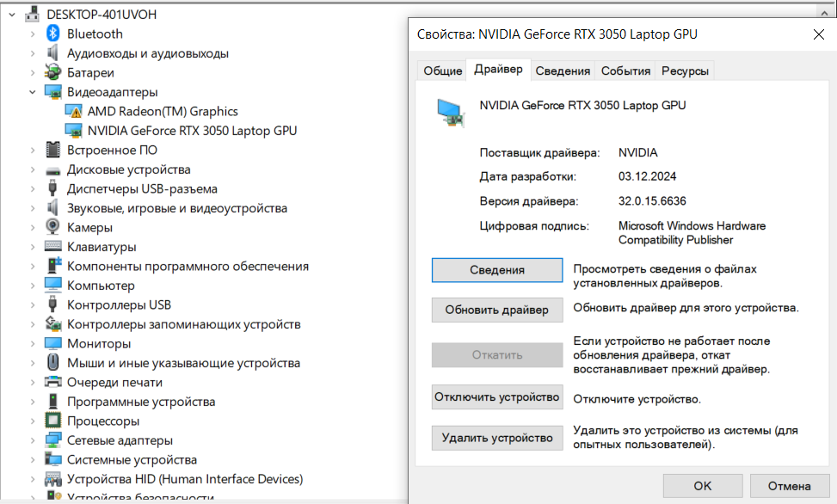Open the Ресурсы tab

pos(685,71)
